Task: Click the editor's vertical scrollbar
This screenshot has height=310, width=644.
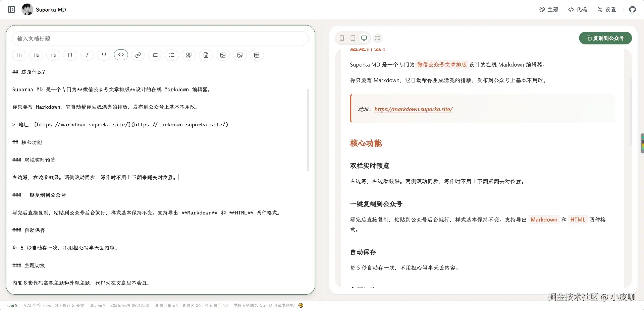Action: click(308, 130)
